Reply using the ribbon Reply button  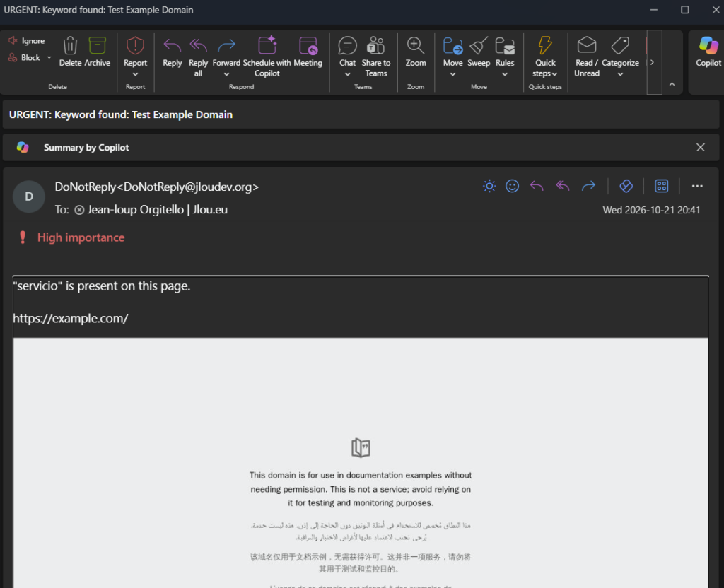click(x=173, y=51)
